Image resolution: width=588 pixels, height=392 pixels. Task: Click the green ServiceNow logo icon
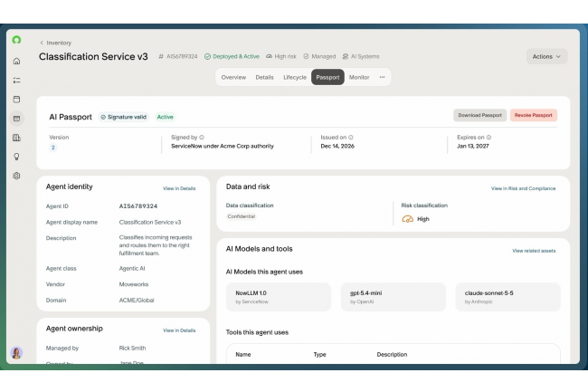click(16, 40)
